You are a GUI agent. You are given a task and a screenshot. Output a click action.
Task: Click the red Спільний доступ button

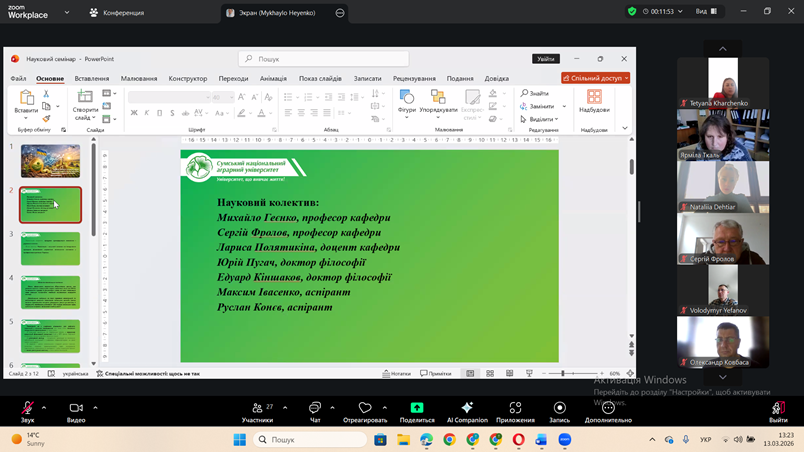595,78
